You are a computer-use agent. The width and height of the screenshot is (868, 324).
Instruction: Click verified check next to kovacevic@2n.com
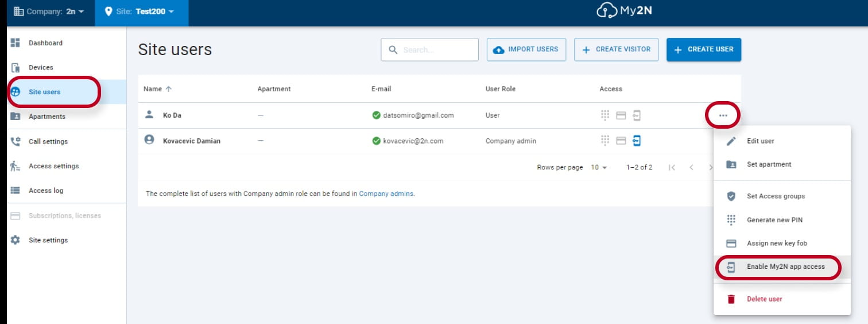(377, 141)
